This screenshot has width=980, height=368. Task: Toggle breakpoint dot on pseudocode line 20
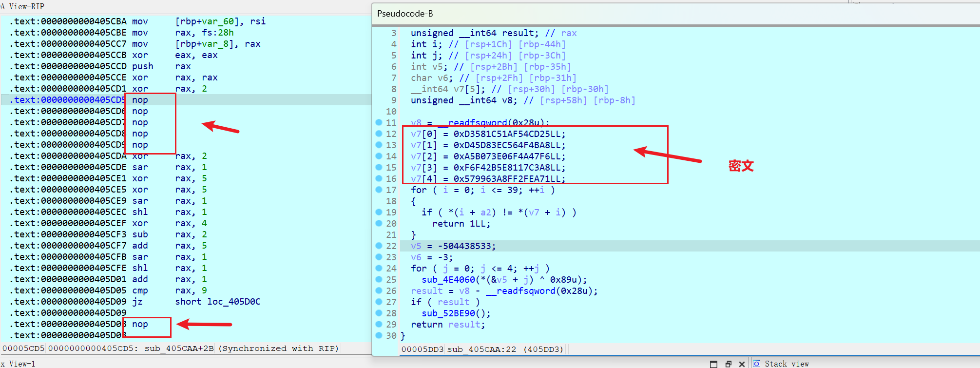(379, 223)
